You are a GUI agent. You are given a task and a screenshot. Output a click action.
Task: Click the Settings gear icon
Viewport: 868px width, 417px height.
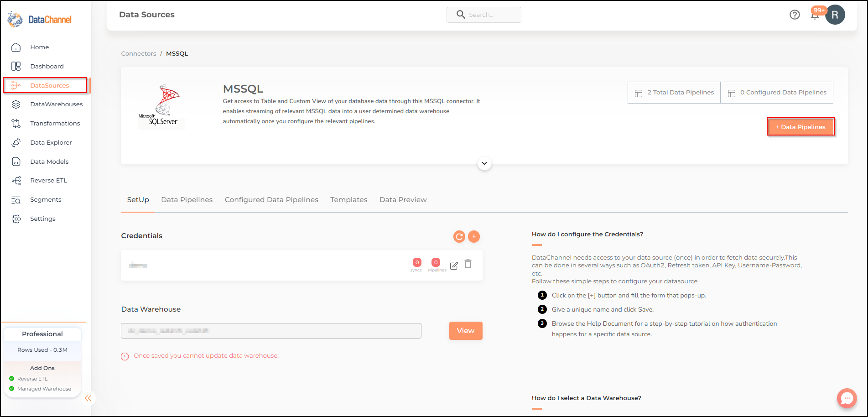16,219
